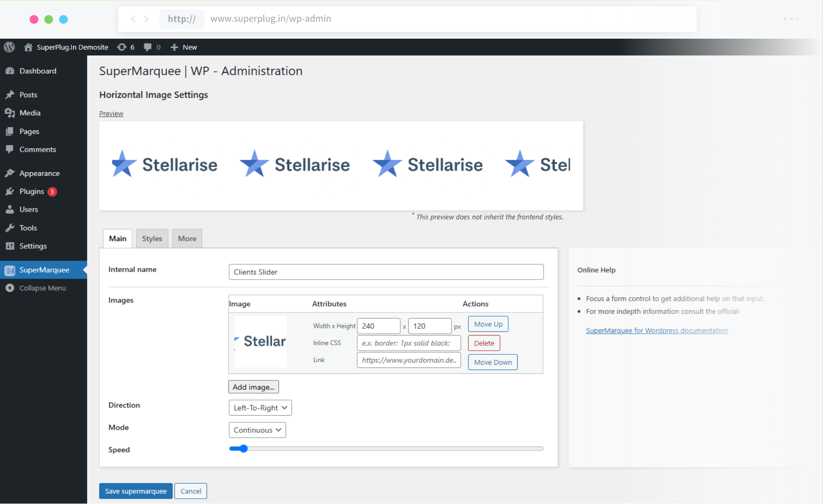Click the Plugins update badge showing 3

(x=52, y=192)
